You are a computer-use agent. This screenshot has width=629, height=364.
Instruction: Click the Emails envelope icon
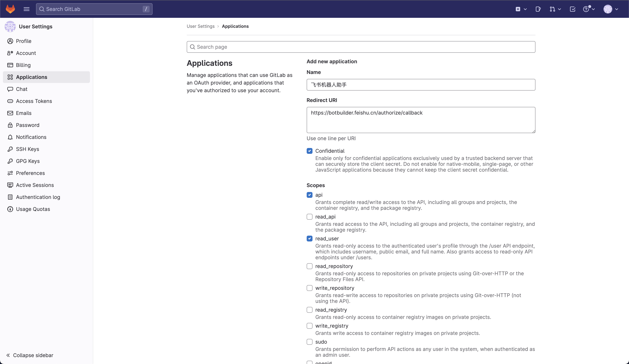click(10, 113)
